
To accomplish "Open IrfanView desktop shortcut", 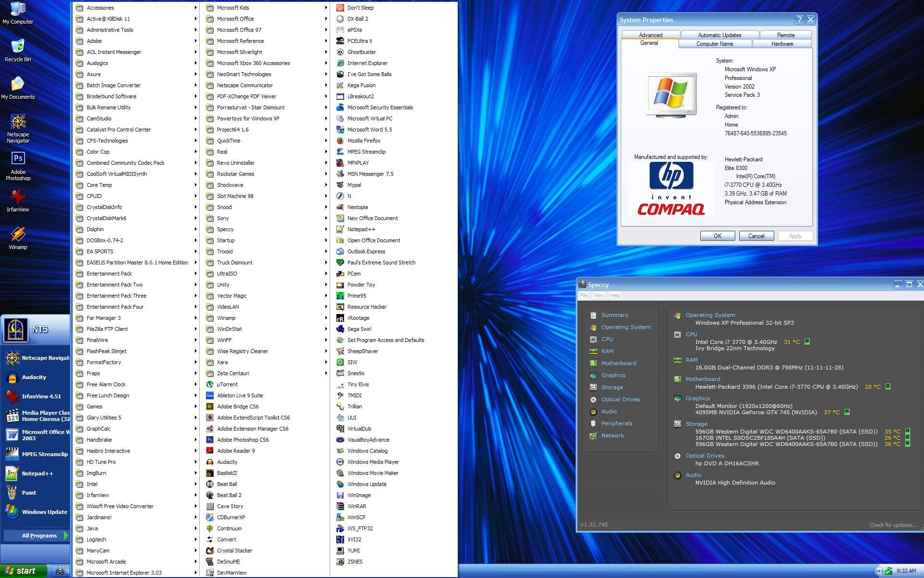I will pos(18,201).
